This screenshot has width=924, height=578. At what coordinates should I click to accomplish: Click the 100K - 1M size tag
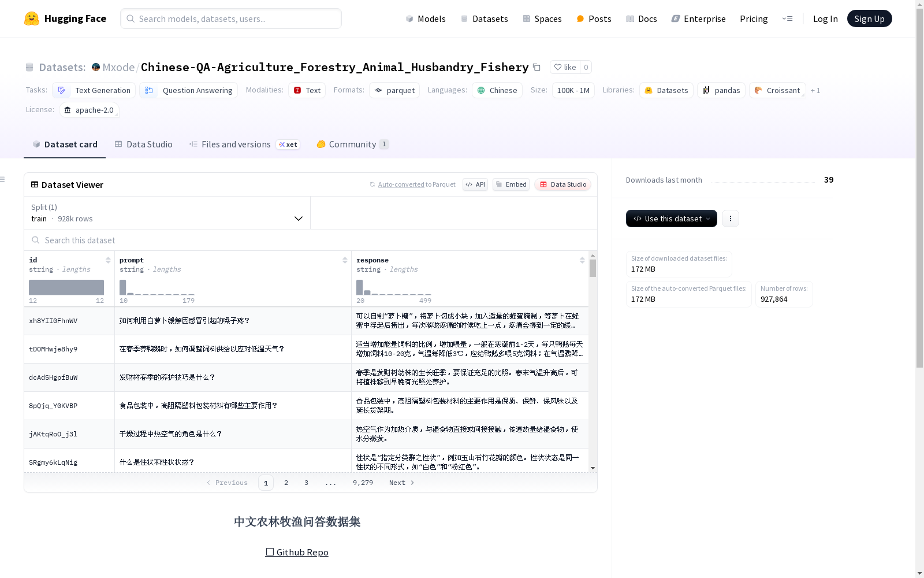click(x=573, y=90)
